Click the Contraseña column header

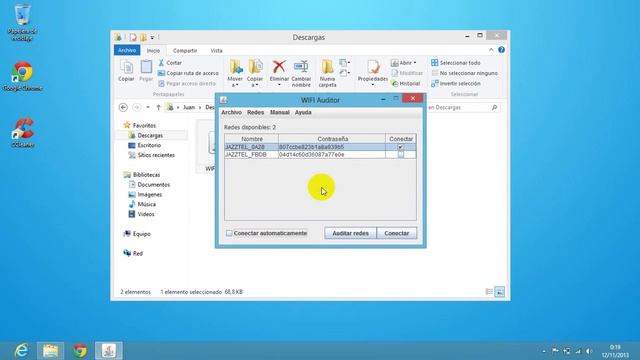(x=332, y=139)
